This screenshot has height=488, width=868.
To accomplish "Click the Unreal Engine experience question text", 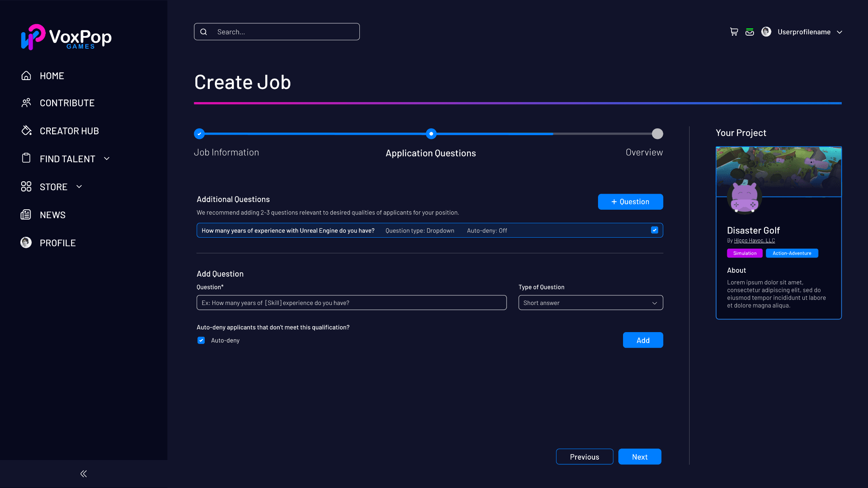I will pos(288,230).
